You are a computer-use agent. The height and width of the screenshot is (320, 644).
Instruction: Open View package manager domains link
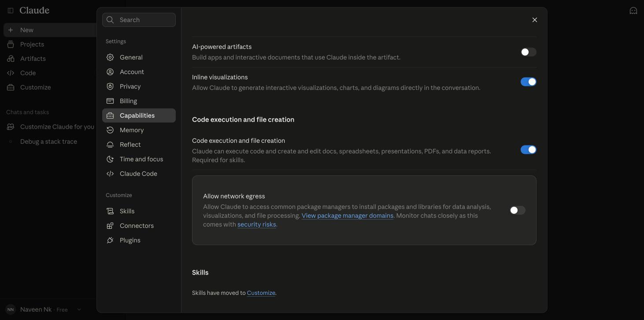pyautogui.click(x=348, y=216)
